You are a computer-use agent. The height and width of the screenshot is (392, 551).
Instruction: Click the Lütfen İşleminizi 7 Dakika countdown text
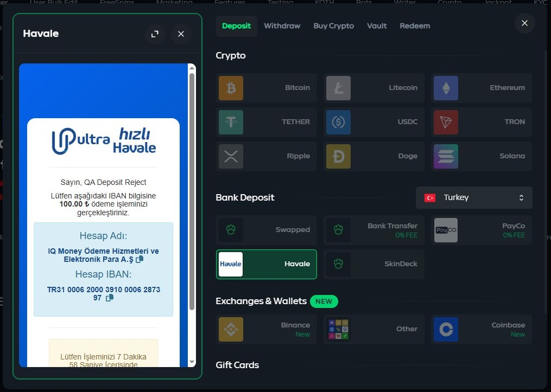[103, 361]
